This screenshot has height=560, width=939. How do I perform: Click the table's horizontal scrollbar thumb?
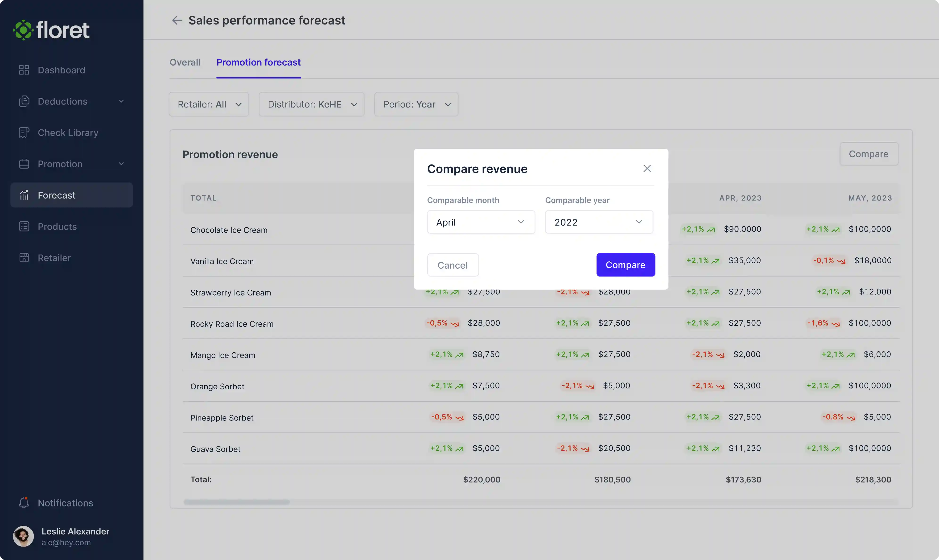click(237, 502)
